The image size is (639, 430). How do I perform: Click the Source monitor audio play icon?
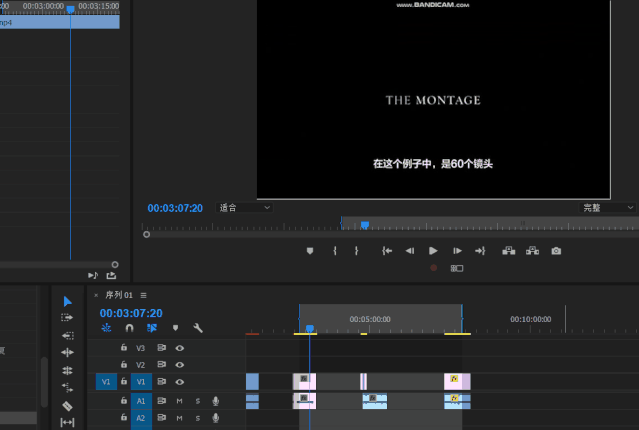pos(93,276)
